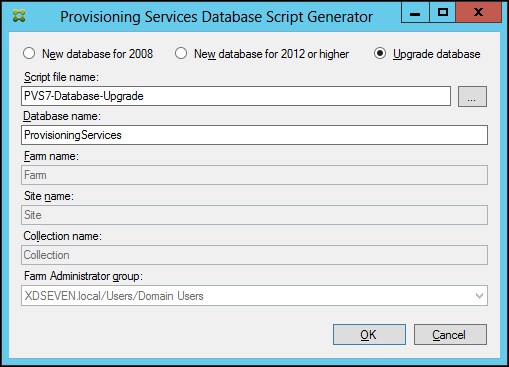
Task: Click the disabled Farm name field
Action: tap(254, 175)
